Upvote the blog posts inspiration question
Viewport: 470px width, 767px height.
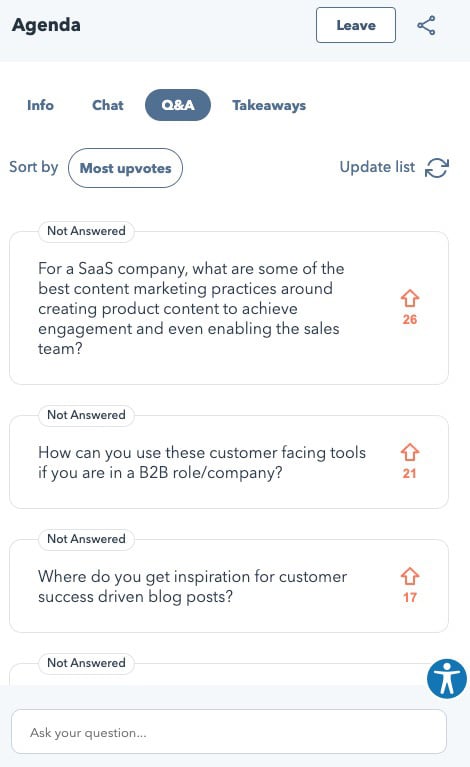coord(410,576)
